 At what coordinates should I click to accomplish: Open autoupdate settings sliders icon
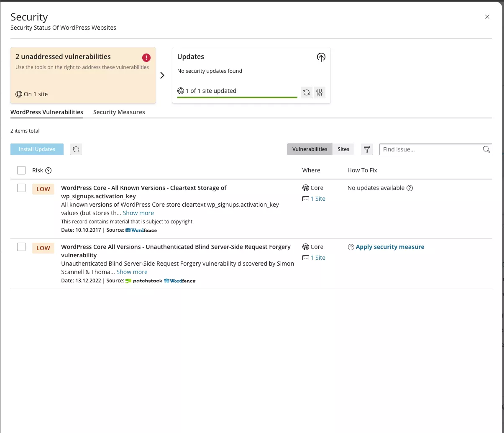tap(320, 92)
